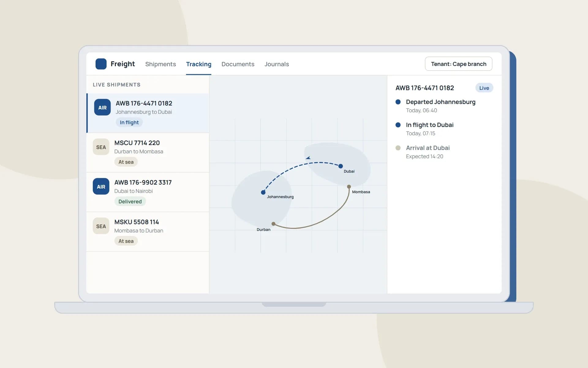Switch to the Tracking tab
This screenshot has width=588, height=368.
(199, 64)
